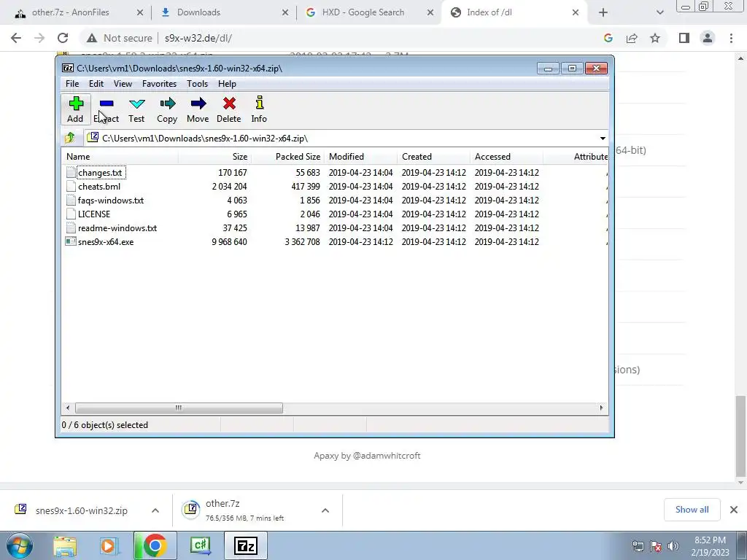Open the Favorites menu

(x=160, y=84)
